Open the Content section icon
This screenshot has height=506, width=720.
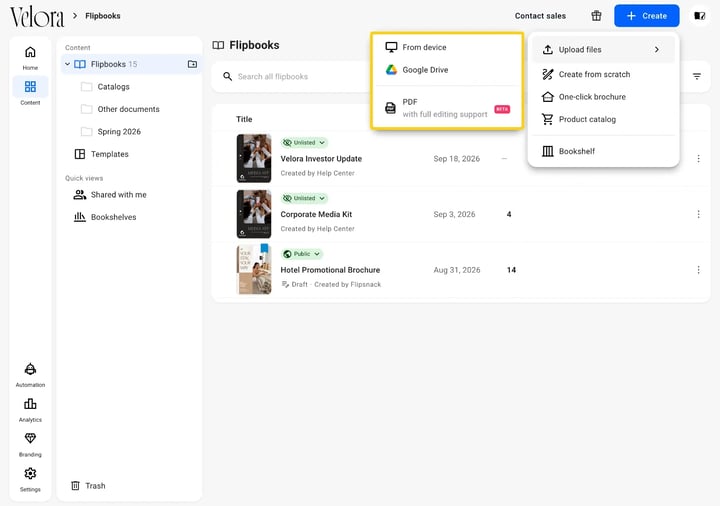(30, 86)
